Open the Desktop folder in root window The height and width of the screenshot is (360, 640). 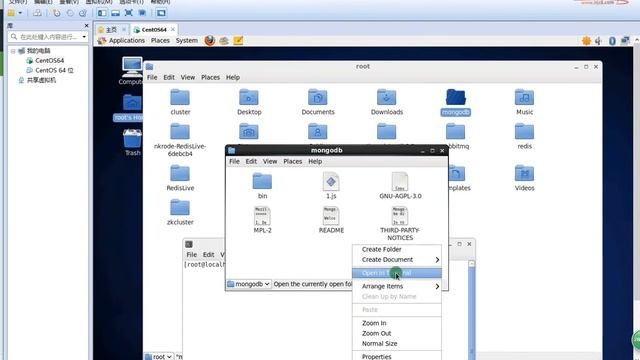coord(249,102)
